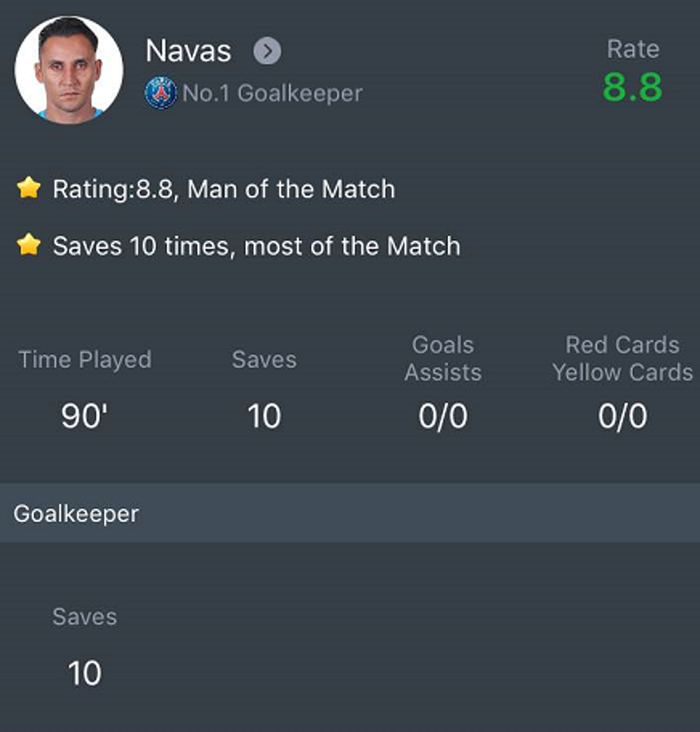Click the star icon beside Saves 10 times

click(29, 245)
